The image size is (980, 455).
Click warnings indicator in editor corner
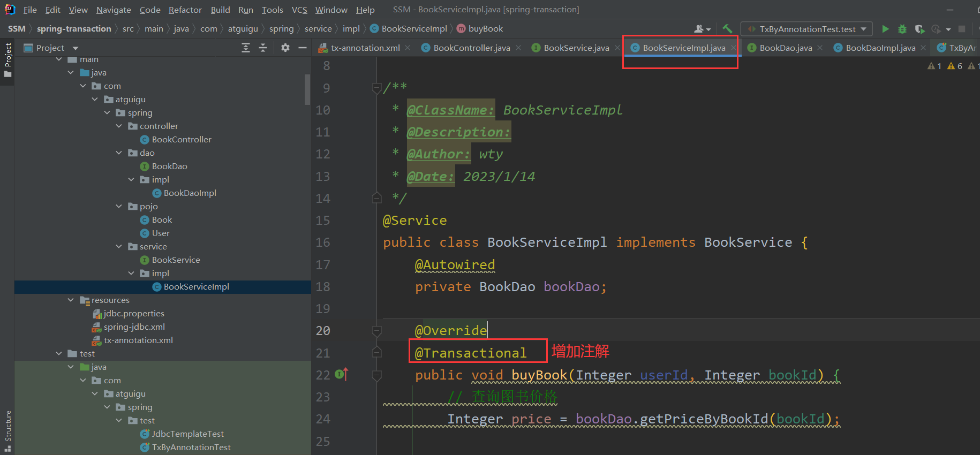952,66
